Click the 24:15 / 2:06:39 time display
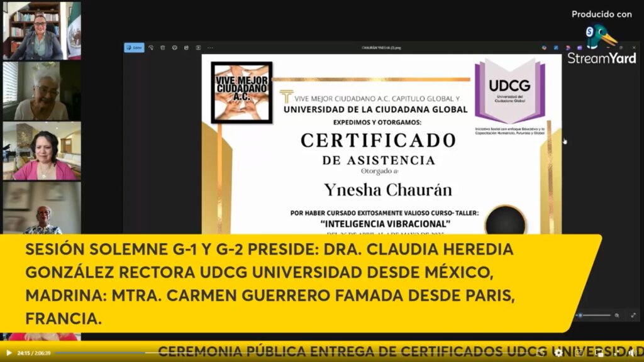 click(x=34, y=353)
